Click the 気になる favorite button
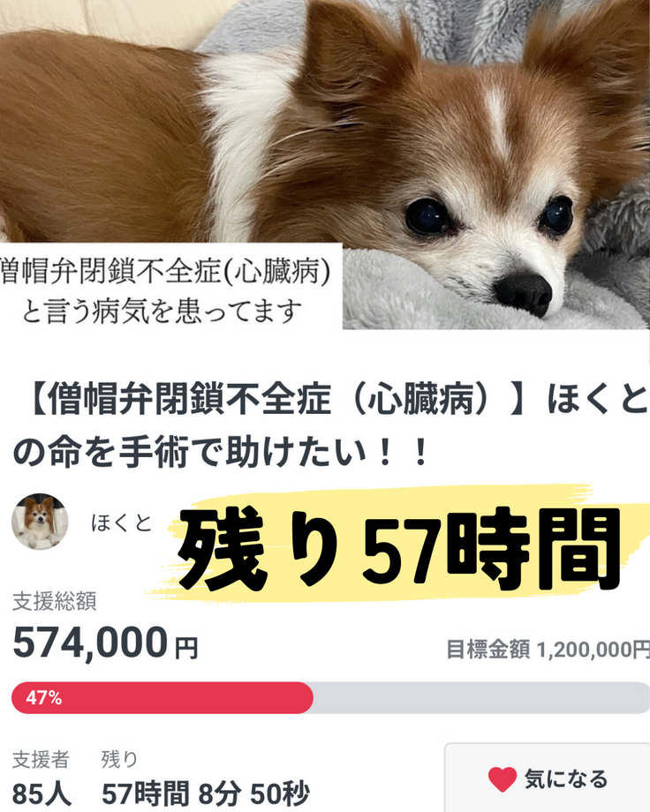This screenshot has height=812, width=650. point(548,778)
